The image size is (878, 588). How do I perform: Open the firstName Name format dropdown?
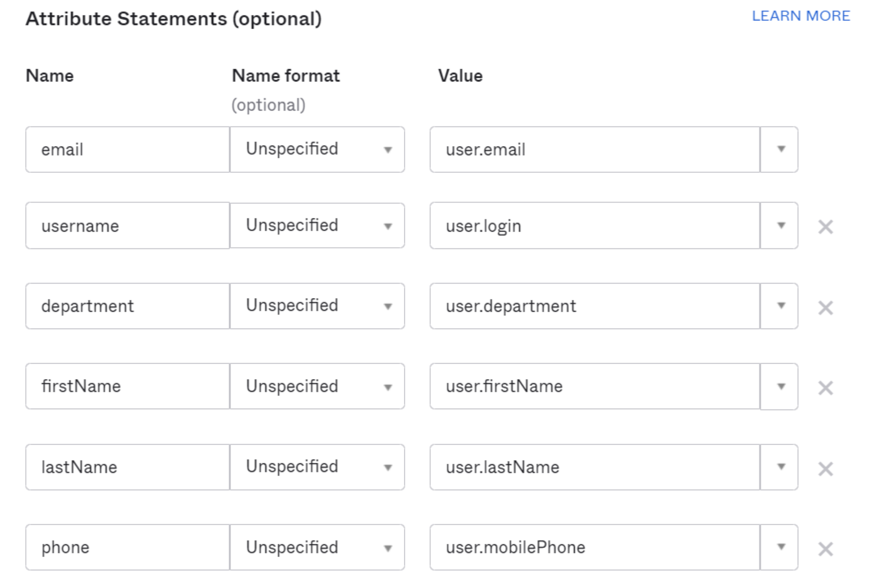point(388,386)
